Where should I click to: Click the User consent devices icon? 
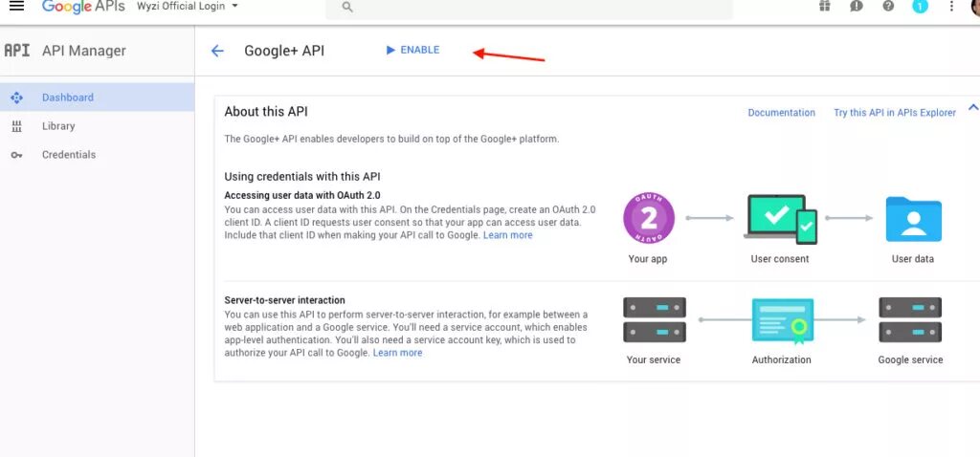point(780,219)
